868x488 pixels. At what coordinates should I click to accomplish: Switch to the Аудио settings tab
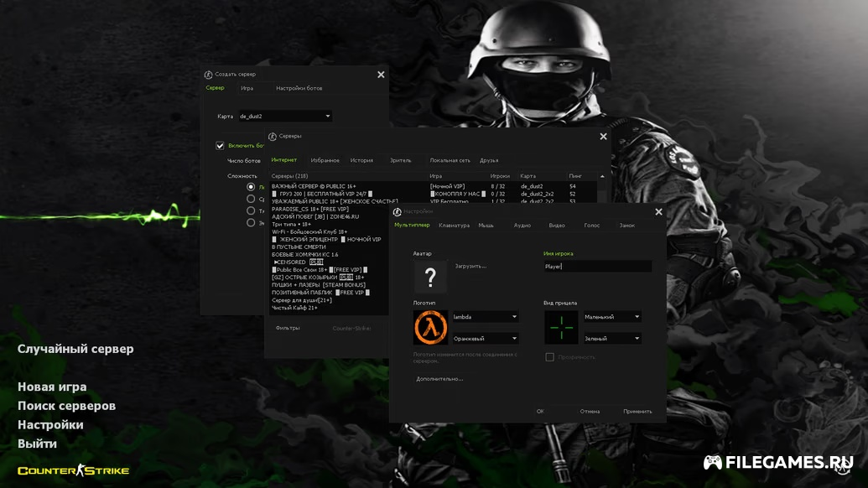(x=522, y=226)
